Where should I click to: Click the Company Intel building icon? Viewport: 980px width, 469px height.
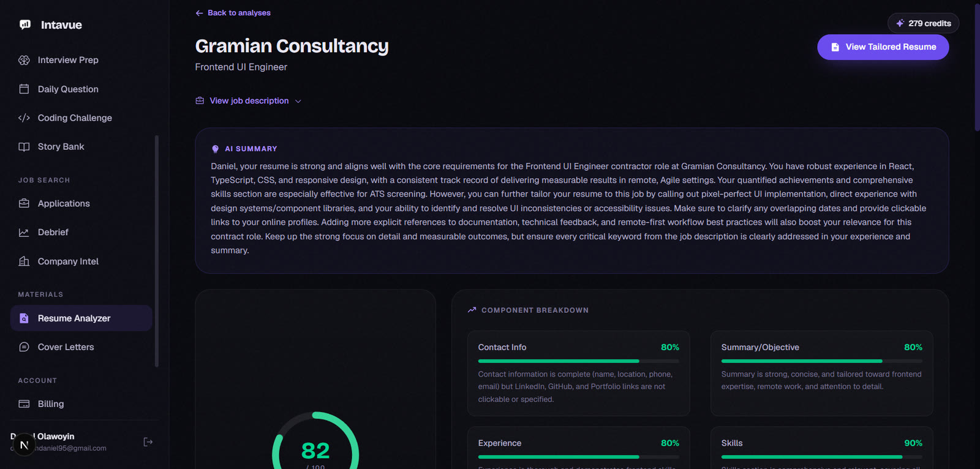[x=24, y=261]
